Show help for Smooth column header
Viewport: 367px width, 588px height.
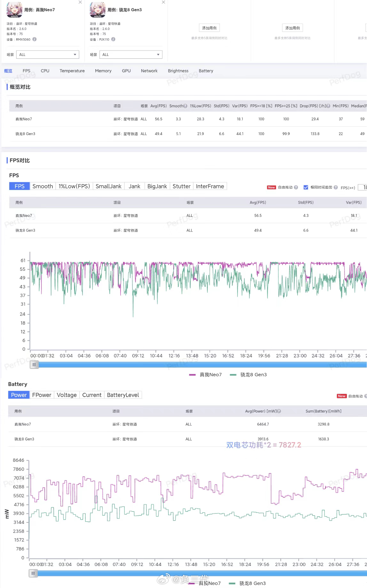[185, 106]
